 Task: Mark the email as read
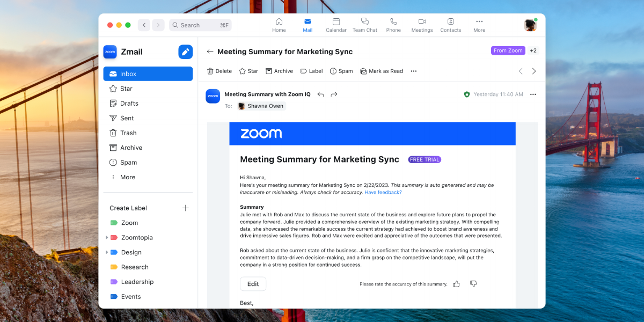coord(381,71)
